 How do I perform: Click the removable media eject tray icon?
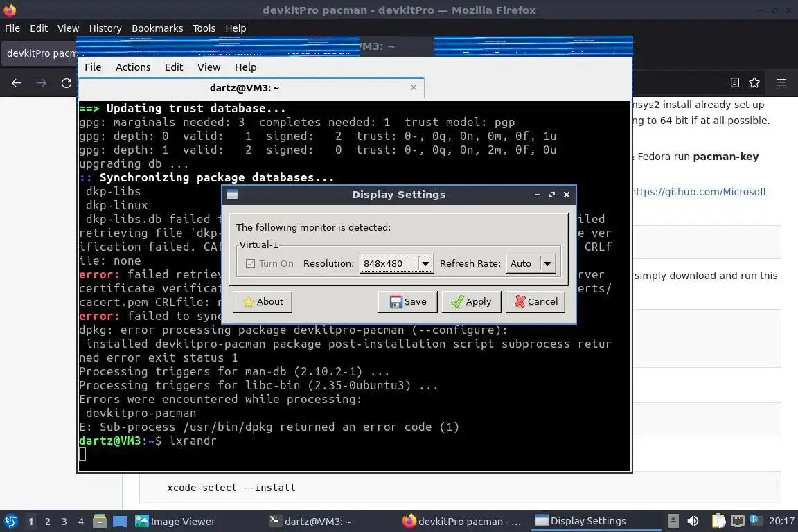click(673, 521)
